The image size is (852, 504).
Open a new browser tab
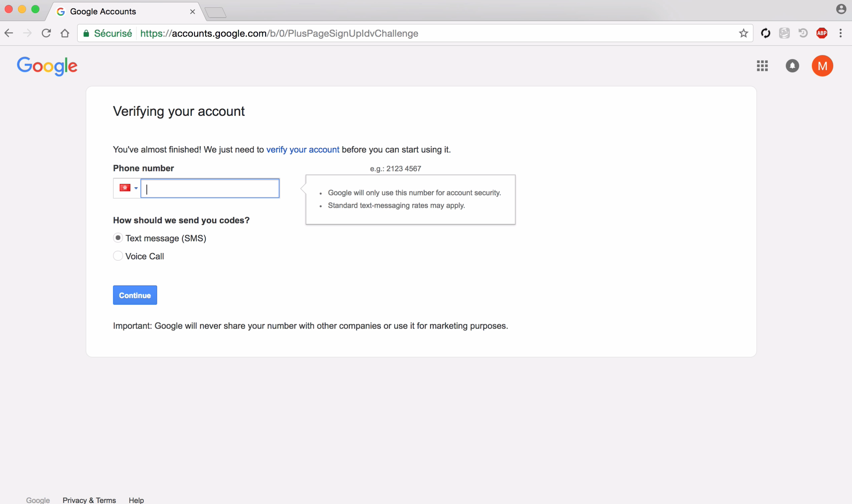[x=215, y=13]
